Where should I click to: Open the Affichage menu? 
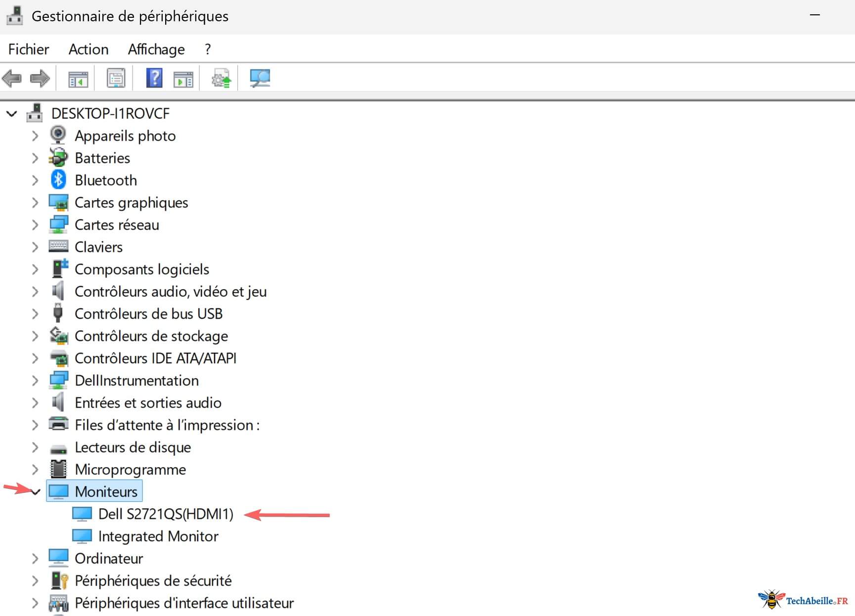pyautogui.click(x=156, y=49)
